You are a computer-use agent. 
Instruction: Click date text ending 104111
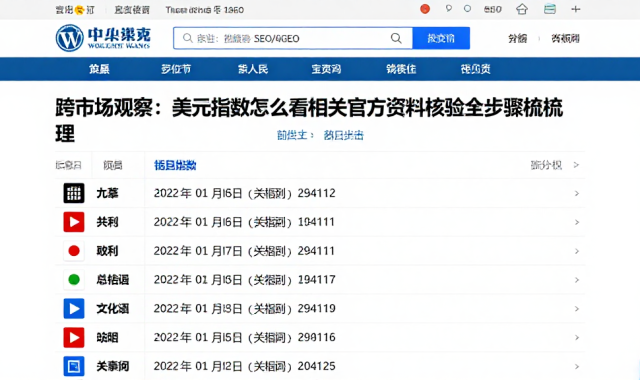(244, 222)
